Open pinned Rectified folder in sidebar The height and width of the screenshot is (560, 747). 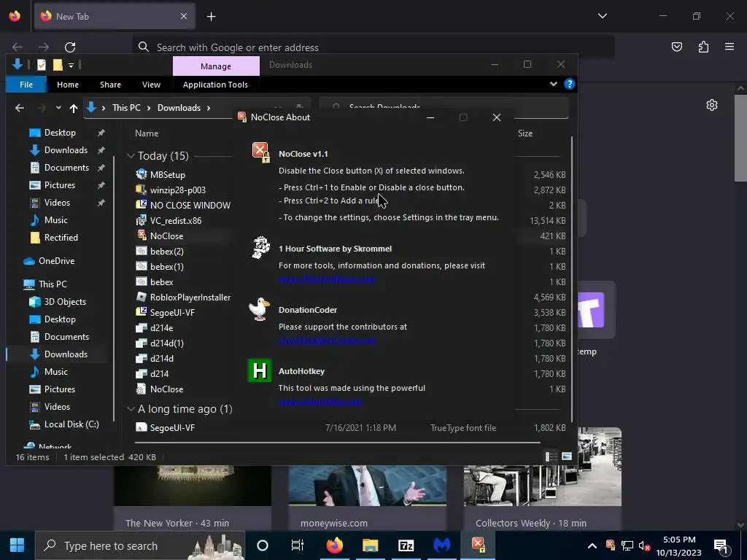(61, 238)
